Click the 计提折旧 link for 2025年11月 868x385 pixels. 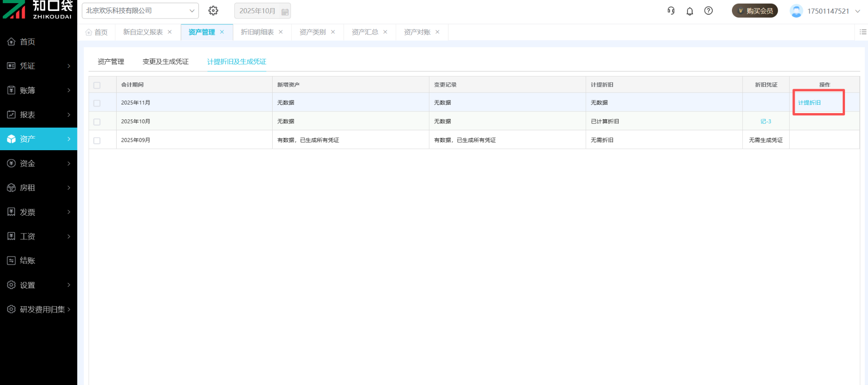[809, 103]
